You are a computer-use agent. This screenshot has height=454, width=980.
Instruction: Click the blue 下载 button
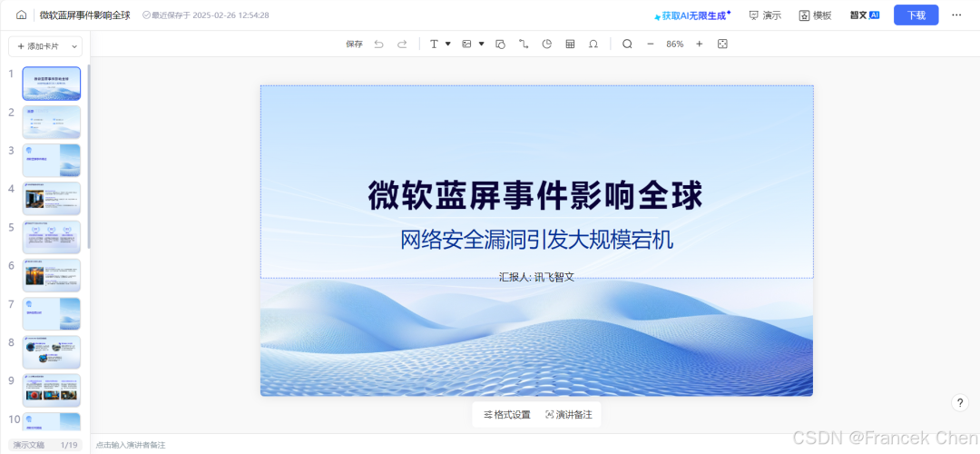[x=916, y=15]
